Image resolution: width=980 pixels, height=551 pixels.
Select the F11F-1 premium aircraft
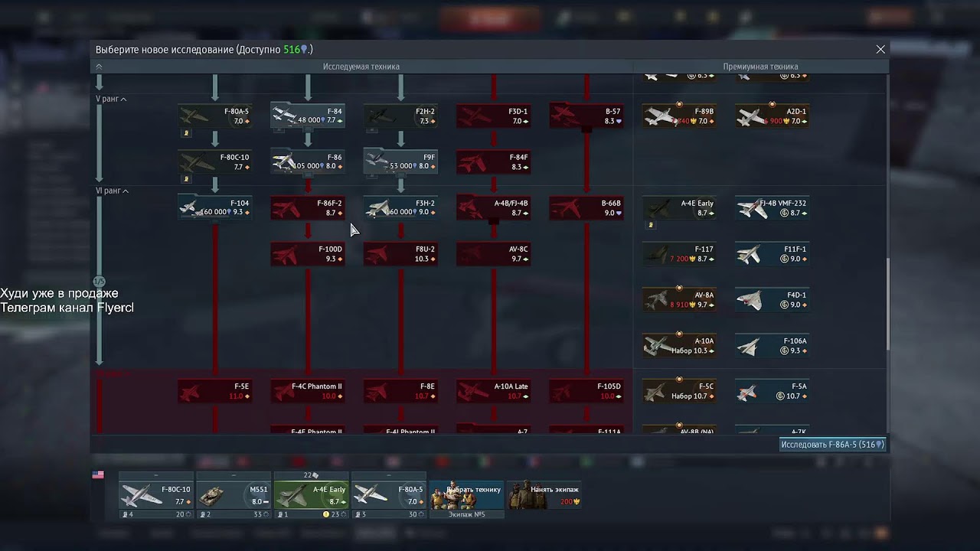coord(772,254)
